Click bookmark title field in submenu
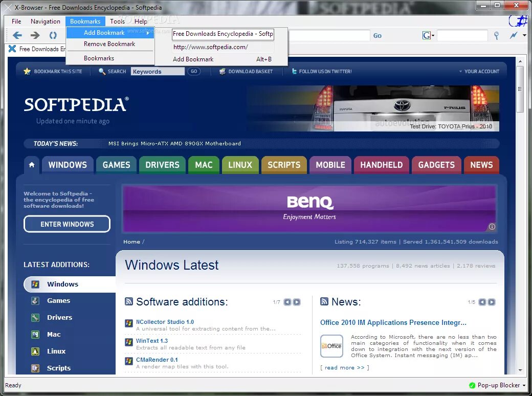Viewport: 532px width, 396px height. click(223, 34)
